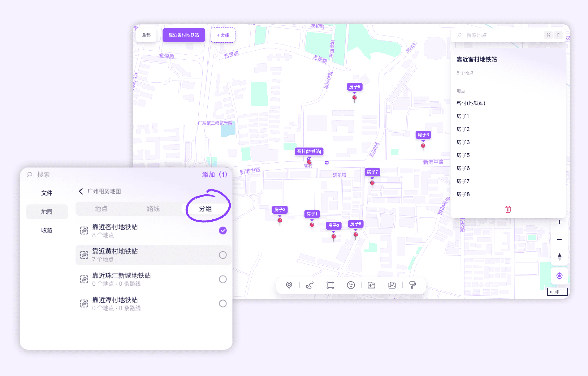
Task: Select the paint roller tool
Action: pyautogui.click(x=412, y=285)
